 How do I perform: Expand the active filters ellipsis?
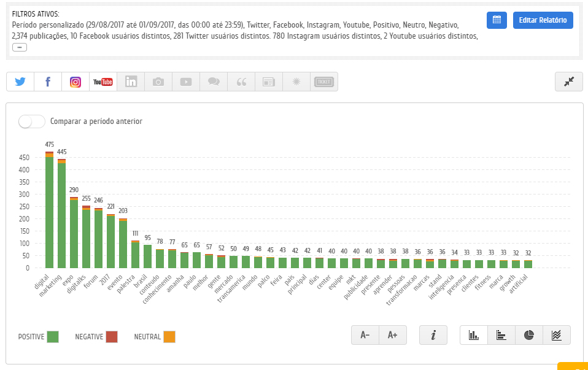[20, 47]
